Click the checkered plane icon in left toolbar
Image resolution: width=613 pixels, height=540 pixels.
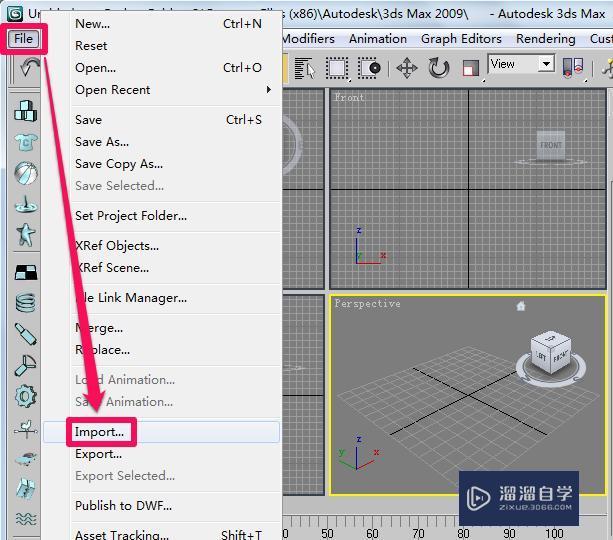click(x=26, y=272)
